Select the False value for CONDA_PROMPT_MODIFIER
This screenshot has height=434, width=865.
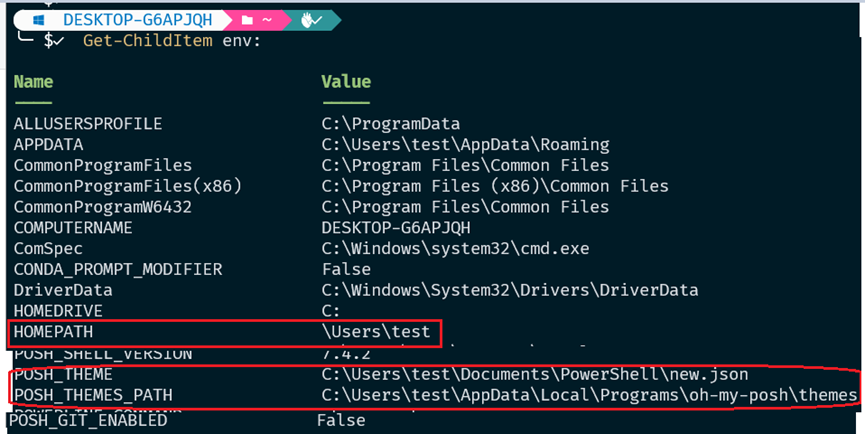[x=346, y=270]
